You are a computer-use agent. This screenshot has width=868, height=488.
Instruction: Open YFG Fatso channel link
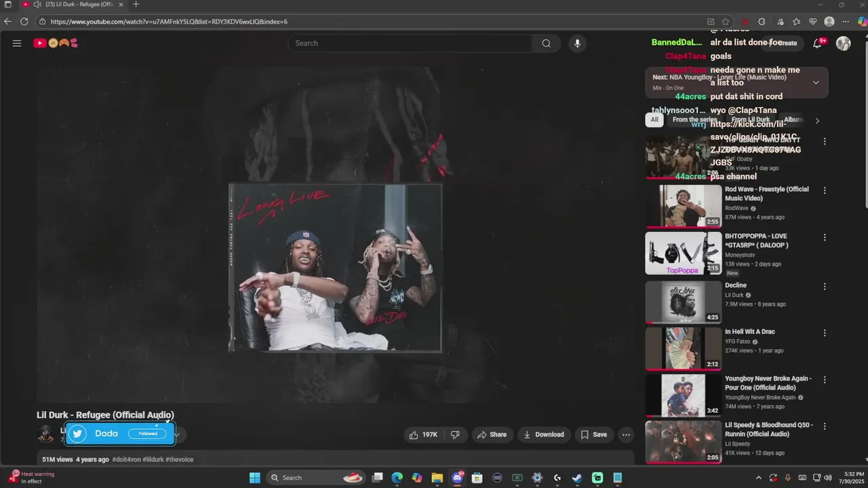coord(738,342)
